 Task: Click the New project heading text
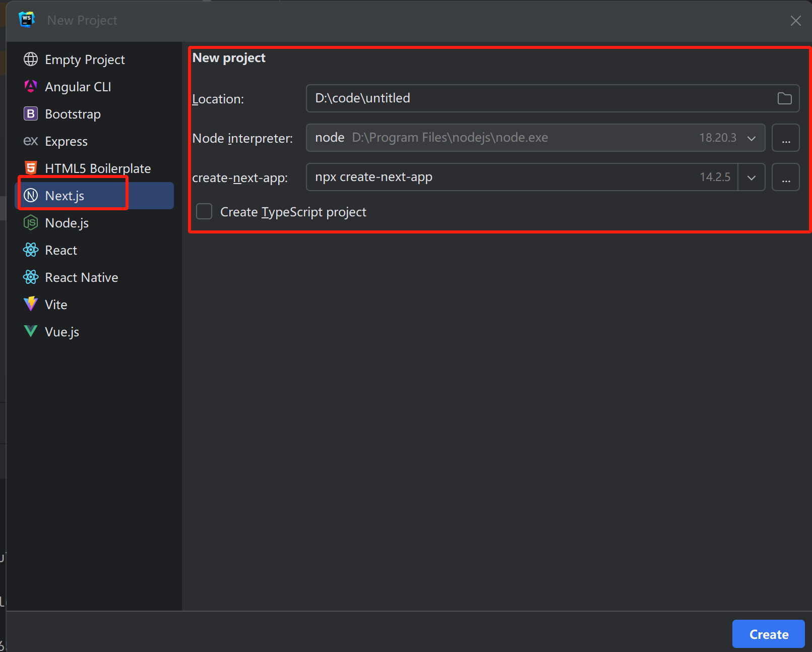(x=229, y=57)
